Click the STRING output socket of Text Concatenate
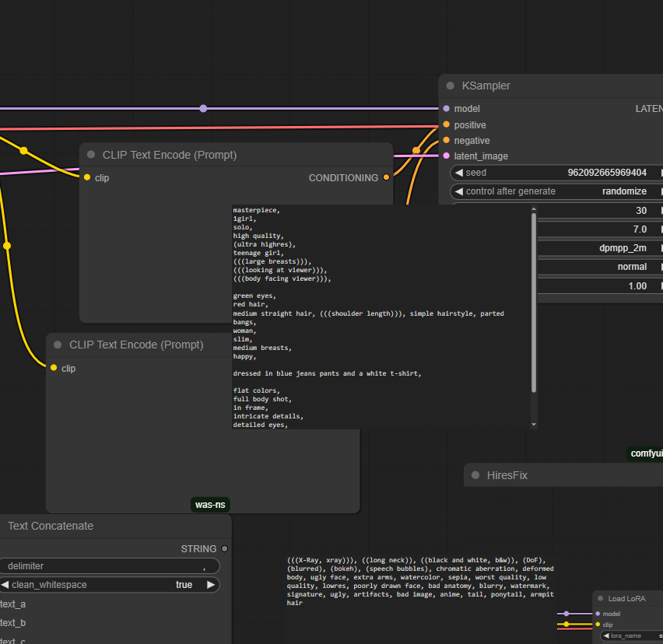The image size is (663, 644). click(x=225, y=549)
